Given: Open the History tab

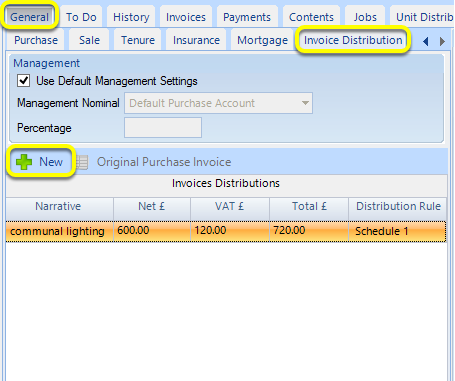Looking at the screenshot, I should [x=131, y=17].
